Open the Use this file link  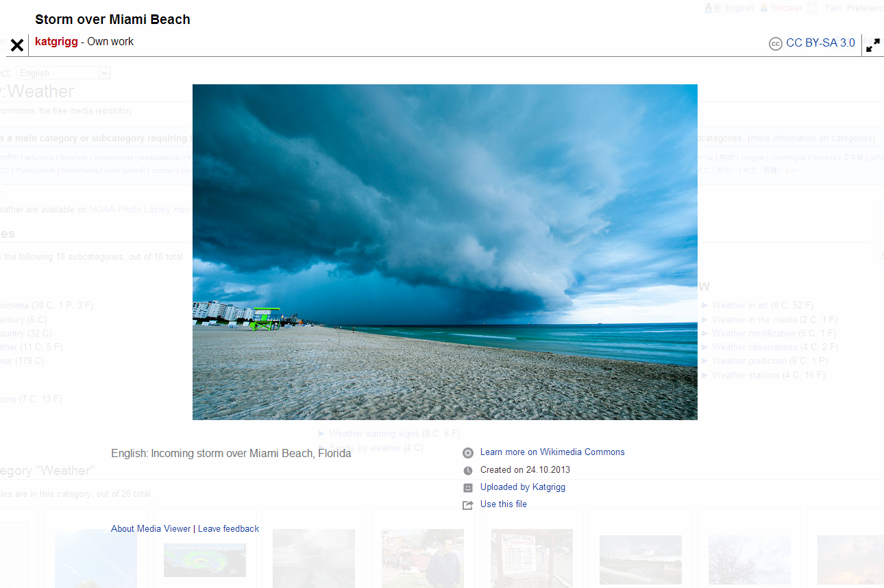504,504
